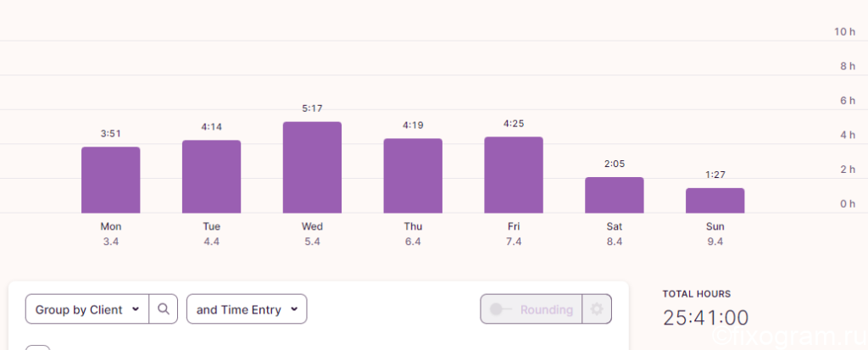Click the Friday 4:25 bar

click(x=514, y=175)
